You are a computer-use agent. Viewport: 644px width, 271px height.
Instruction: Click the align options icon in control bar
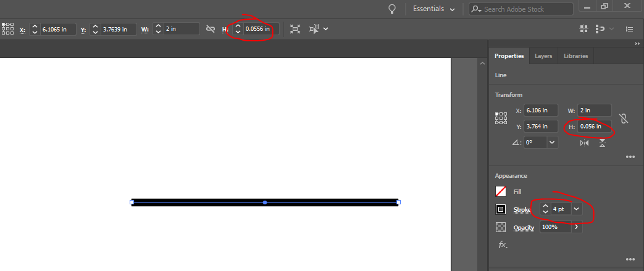click(600, 29)
